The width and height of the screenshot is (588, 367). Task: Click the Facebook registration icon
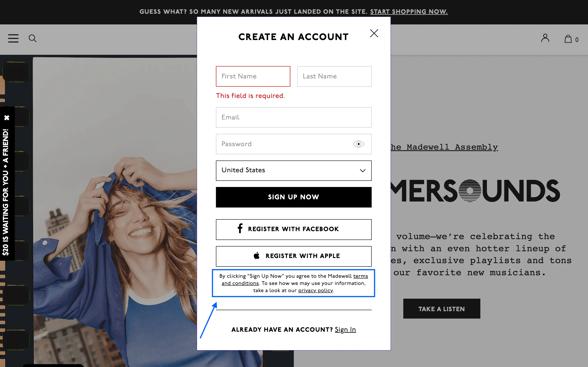(239, 228)
